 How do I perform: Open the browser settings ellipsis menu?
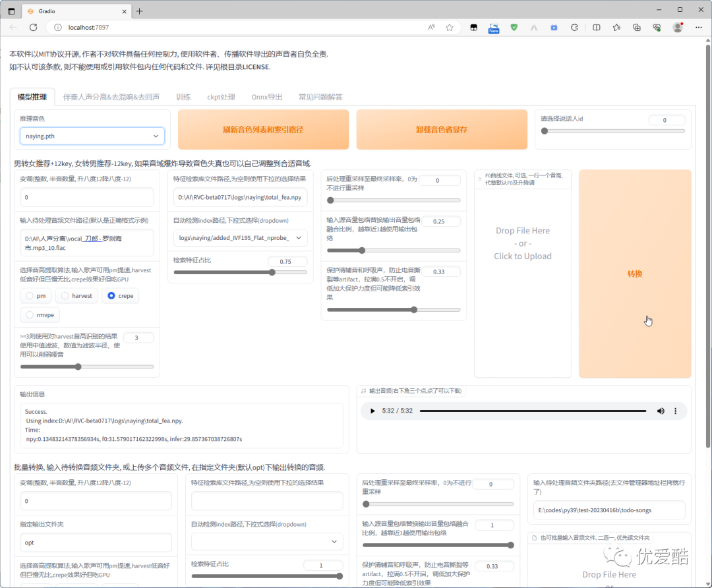tap(698, 27)
